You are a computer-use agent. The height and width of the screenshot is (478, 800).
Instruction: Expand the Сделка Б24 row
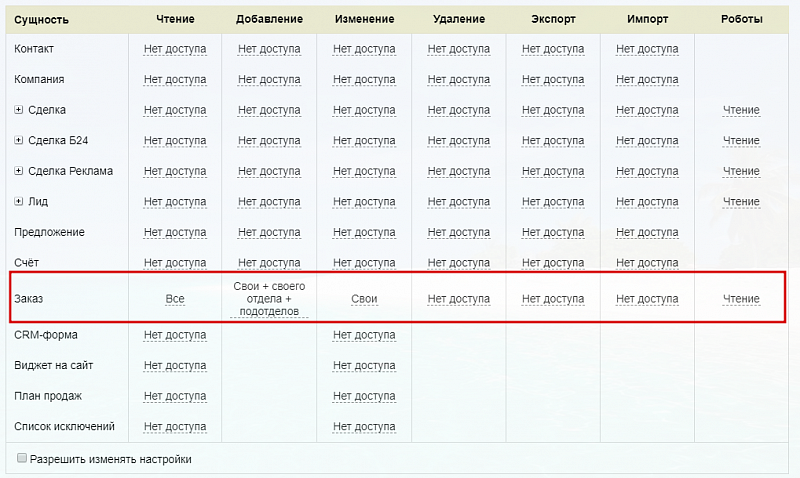tap(18, 140)
